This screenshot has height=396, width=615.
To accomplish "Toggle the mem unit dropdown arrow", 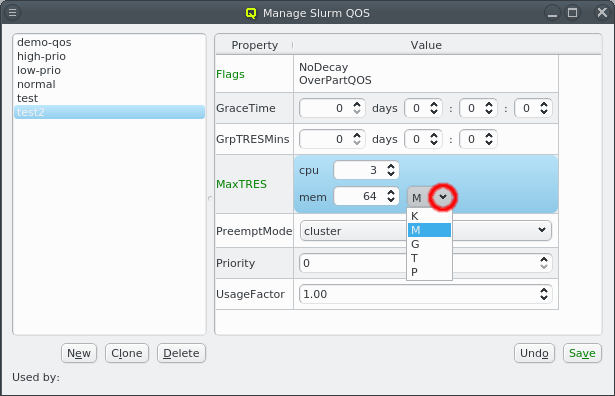I will pos(443,197).
